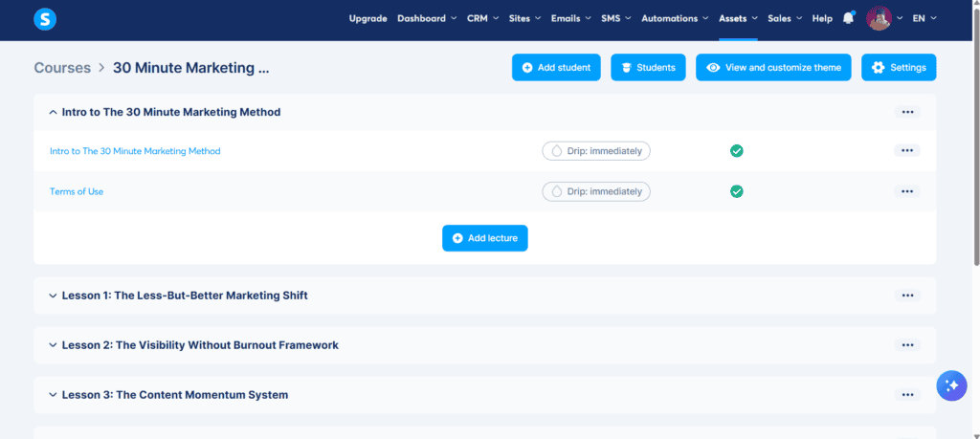The height and width of the screenshot is (439, 980).
Task: Open the Dashboard dropdown menu
Action: (x=427, y=19)
